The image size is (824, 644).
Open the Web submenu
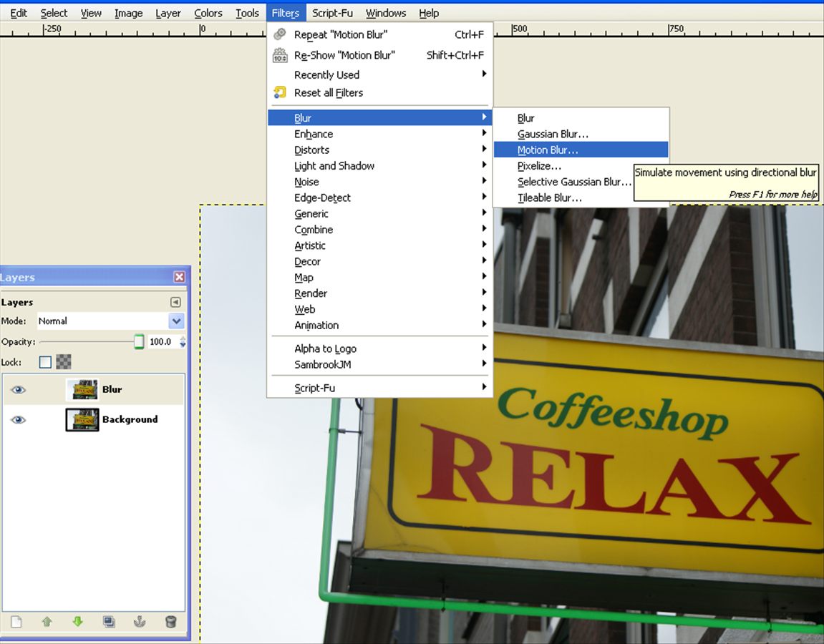[379, 309]
